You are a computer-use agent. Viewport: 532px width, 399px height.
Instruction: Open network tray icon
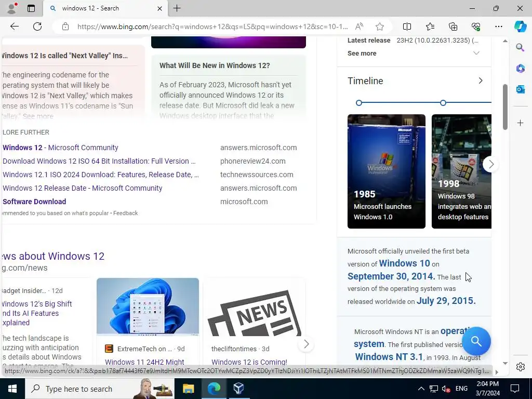[x=433, y=389]
